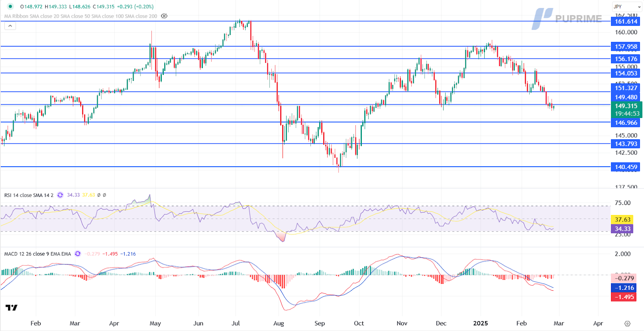Click the 2025 label on time axis
The height and width of the screenshot is (331, 644).
pyautogui.click(x=481, y=323)
